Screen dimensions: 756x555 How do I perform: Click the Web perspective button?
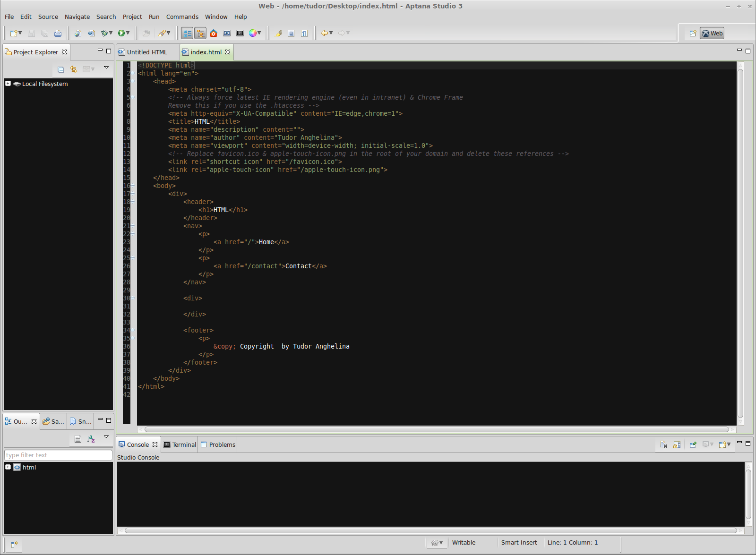coord(712,34)
